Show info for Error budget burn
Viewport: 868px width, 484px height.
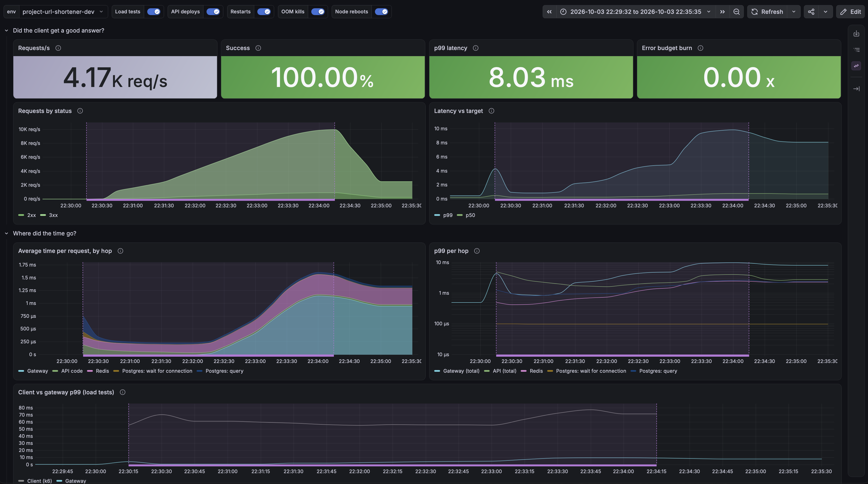click(x=700, y=48)
